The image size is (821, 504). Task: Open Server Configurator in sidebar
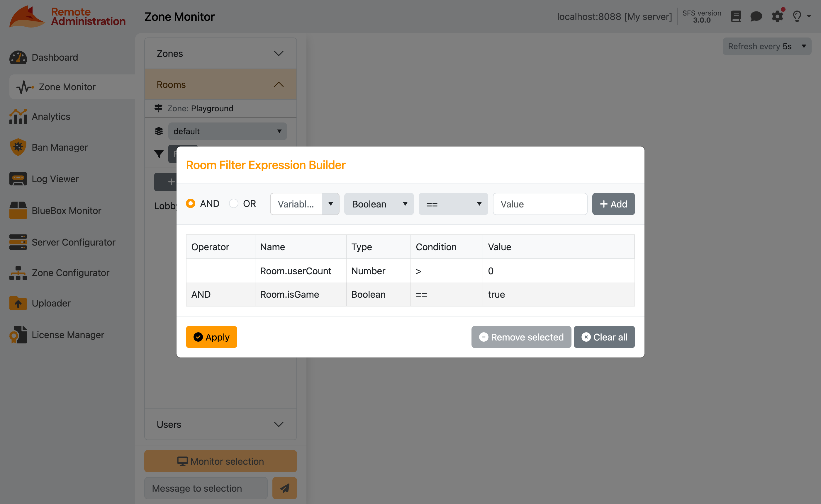tap(73, 242)
